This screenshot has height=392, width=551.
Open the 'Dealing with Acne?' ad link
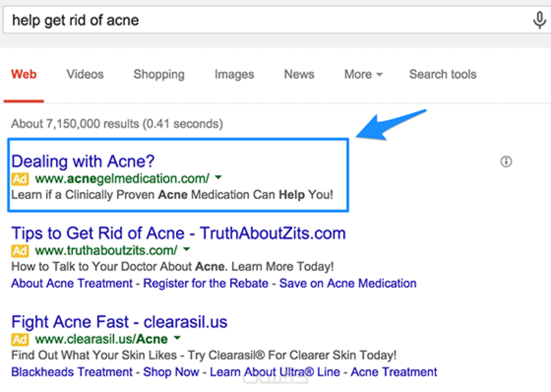tap(83, 161)
